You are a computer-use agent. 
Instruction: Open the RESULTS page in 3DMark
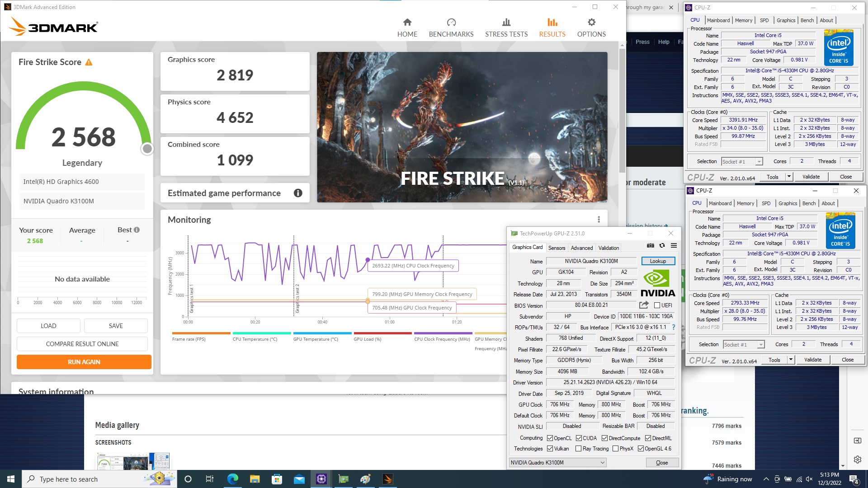click(552, 28)
